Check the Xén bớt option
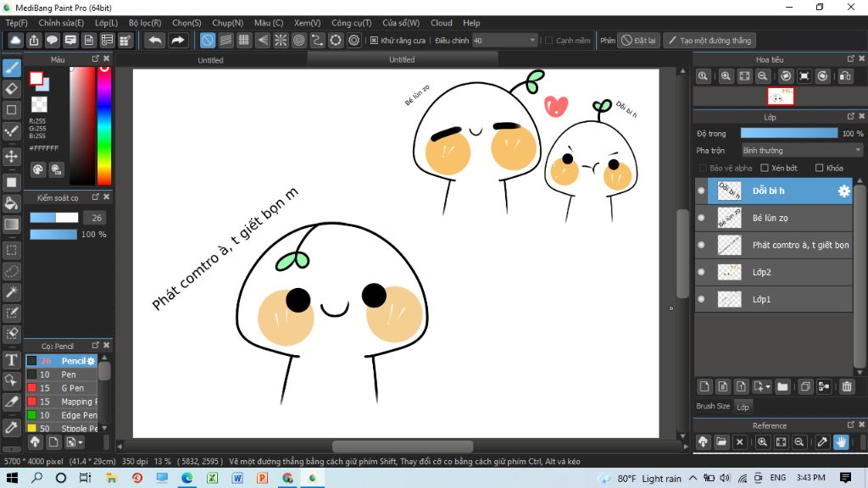 click(x=765, y=168)
